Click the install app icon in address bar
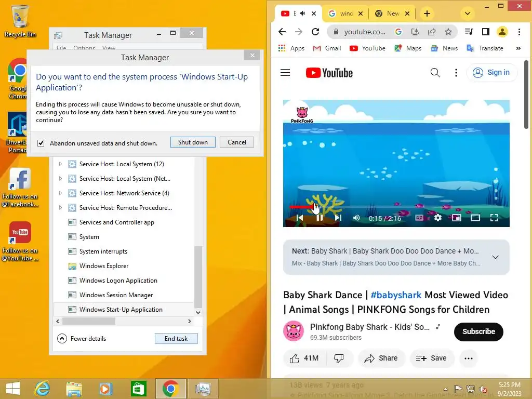 point(415,32)
